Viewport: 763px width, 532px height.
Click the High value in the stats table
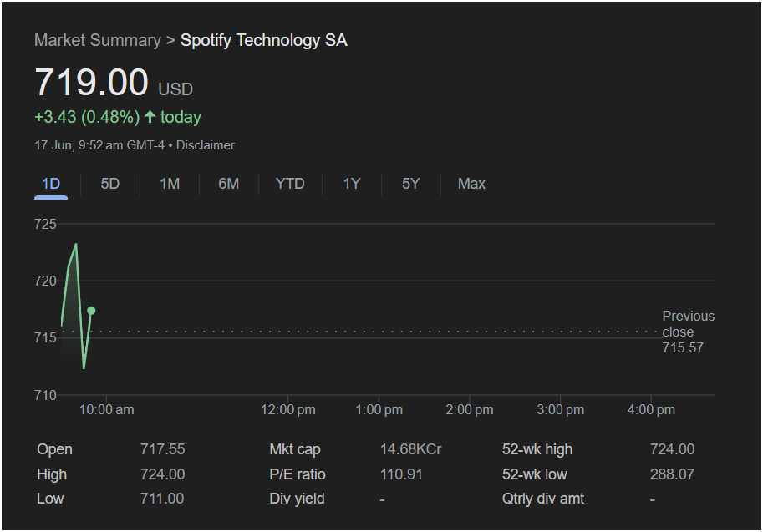[x=162, y=474]
